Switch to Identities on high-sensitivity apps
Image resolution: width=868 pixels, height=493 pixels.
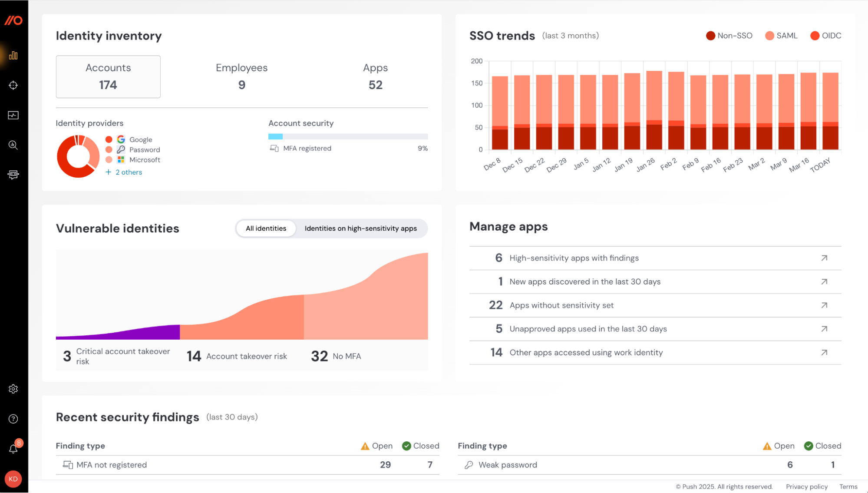point(360,228)
